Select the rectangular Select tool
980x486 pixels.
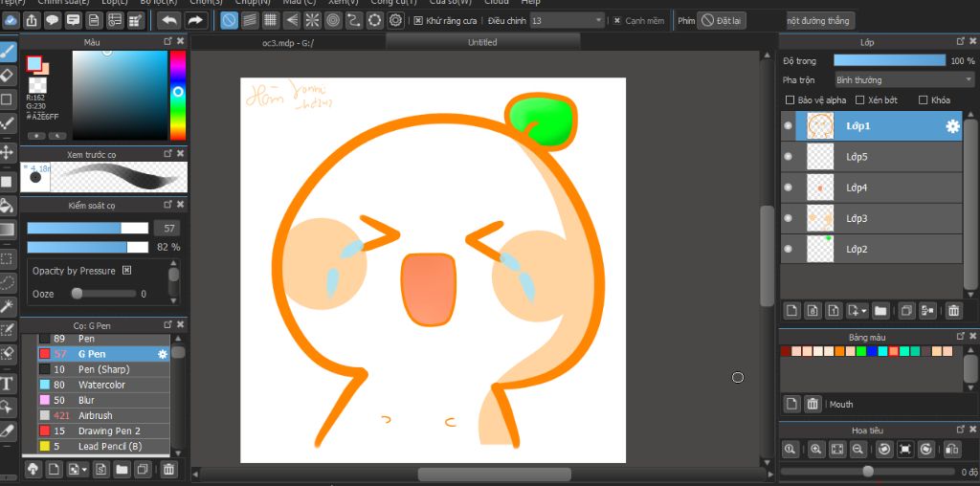(x=8, y=258)
